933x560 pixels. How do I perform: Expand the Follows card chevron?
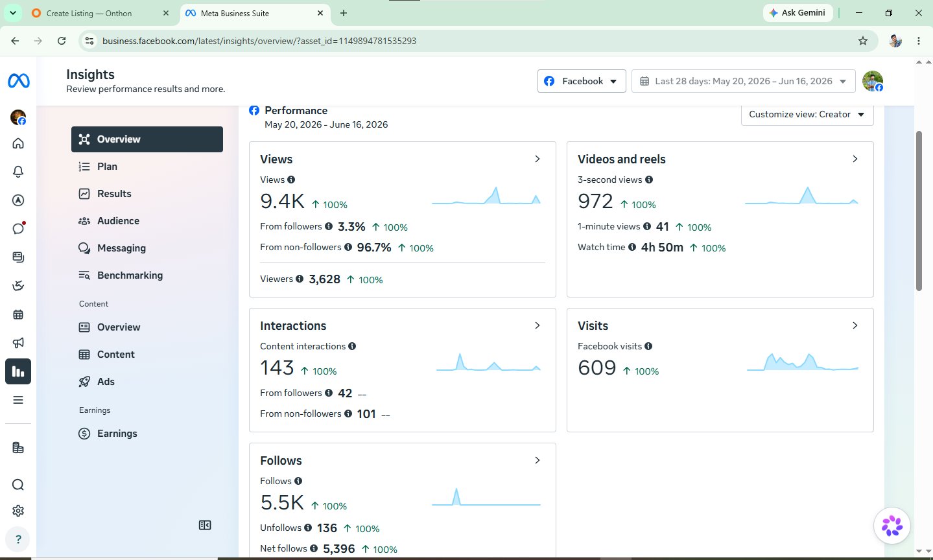537,460
